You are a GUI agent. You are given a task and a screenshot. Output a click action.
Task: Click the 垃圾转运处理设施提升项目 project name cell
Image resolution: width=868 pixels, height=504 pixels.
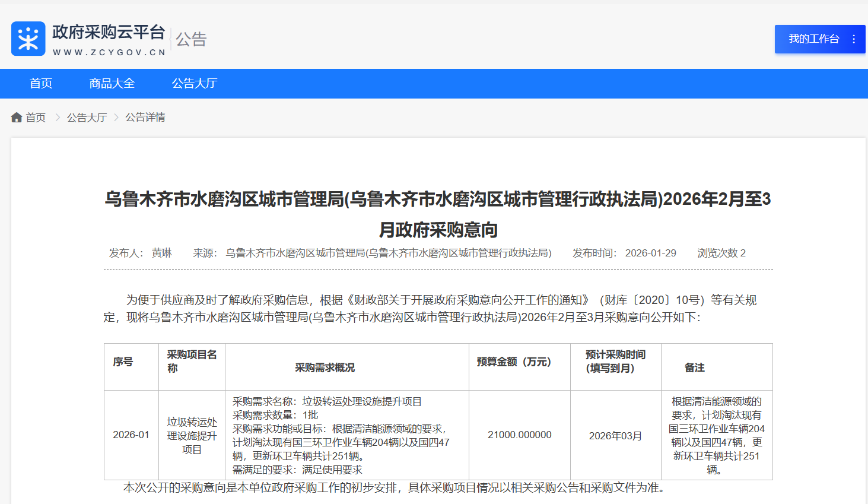pos(191,435)
